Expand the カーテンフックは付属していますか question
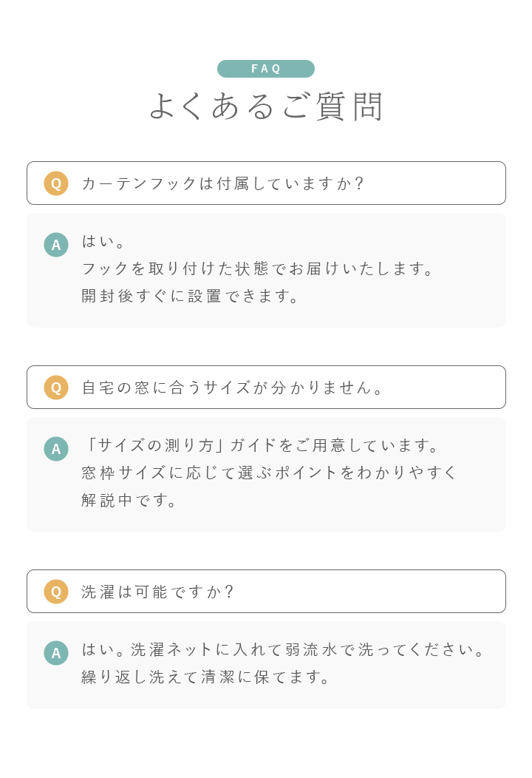 [266, 183]
